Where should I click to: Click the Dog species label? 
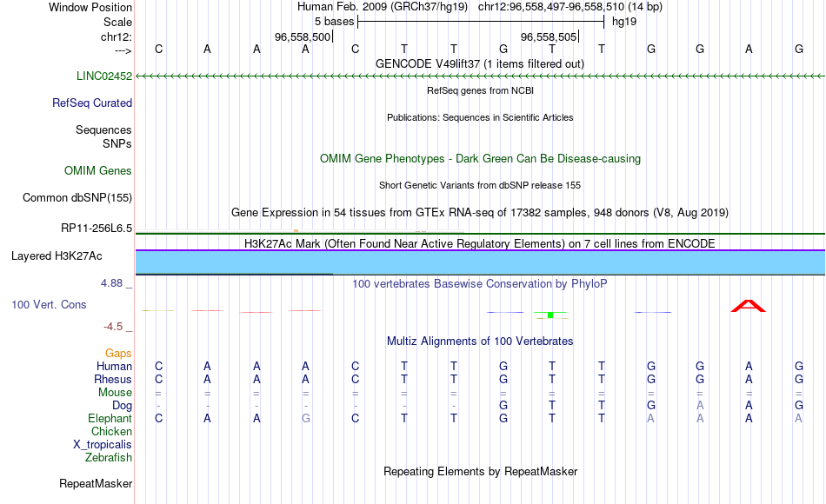123,405
